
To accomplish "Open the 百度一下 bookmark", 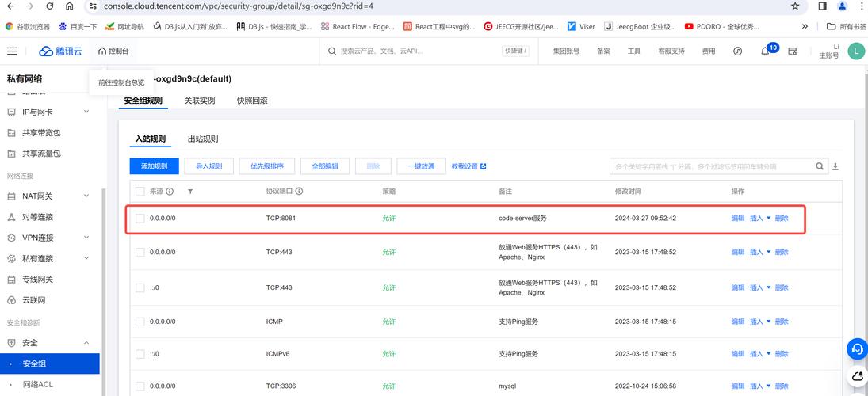I will (78, 26).
